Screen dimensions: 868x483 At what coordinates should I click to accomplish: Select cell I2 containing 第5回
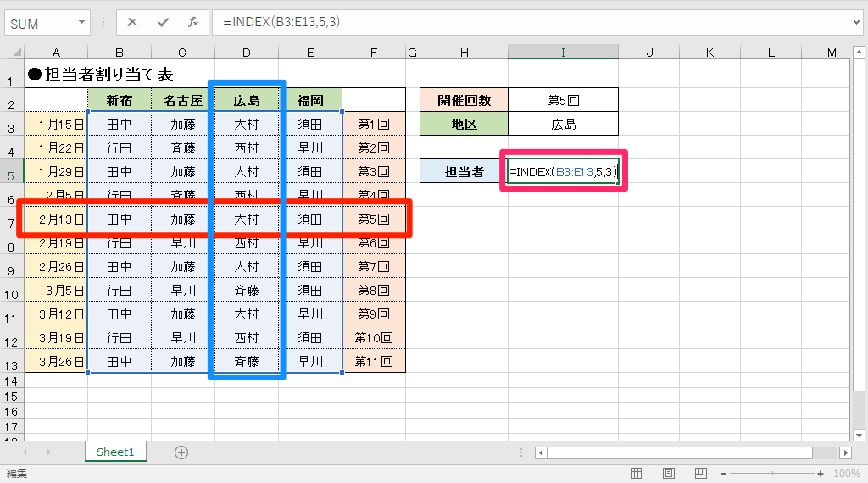[x=563, y=100]
